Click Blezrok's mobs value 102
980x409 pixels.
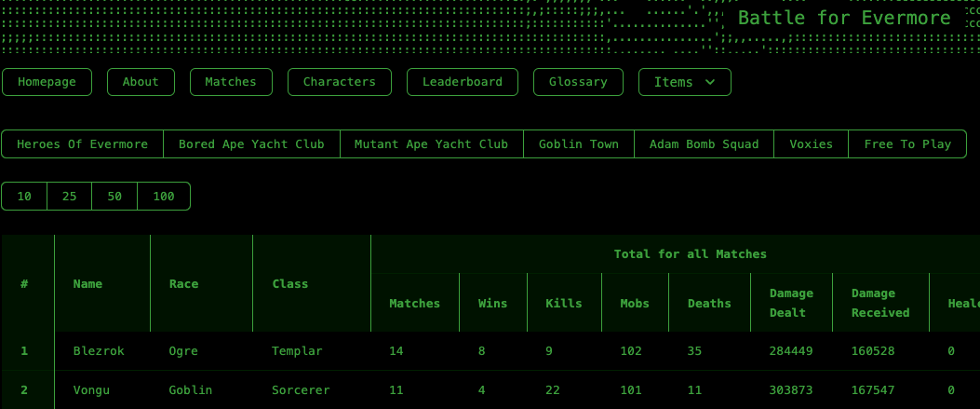[631, 351]
